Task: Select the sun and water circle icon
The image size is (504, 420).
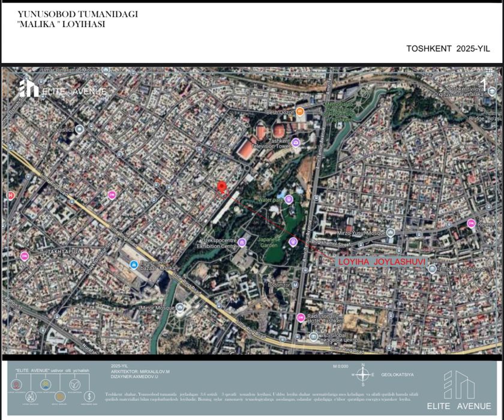Action: (x=46, y=385)
